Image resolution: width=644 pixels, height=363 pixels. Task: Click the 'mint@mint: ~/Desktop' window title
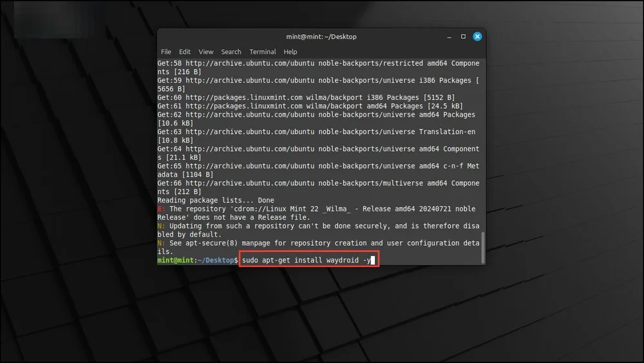click(321, 37)
